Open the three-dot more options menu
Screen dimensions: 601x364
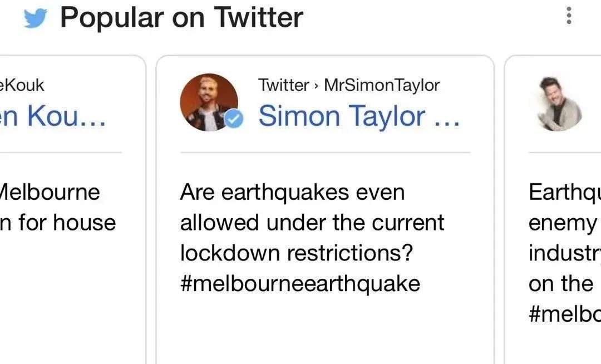568,16
